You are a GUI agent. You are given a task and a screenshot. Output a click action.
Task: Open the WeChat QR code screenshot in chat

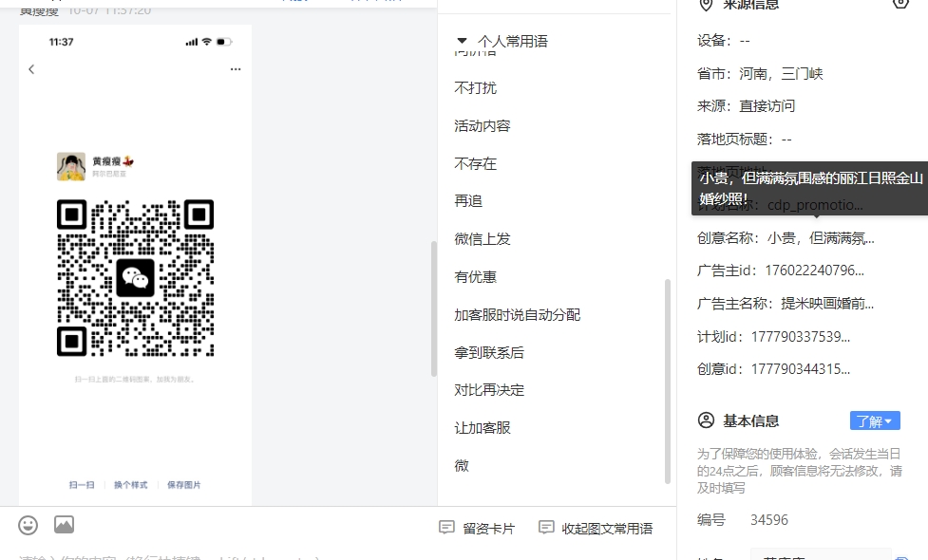[136, 265]
